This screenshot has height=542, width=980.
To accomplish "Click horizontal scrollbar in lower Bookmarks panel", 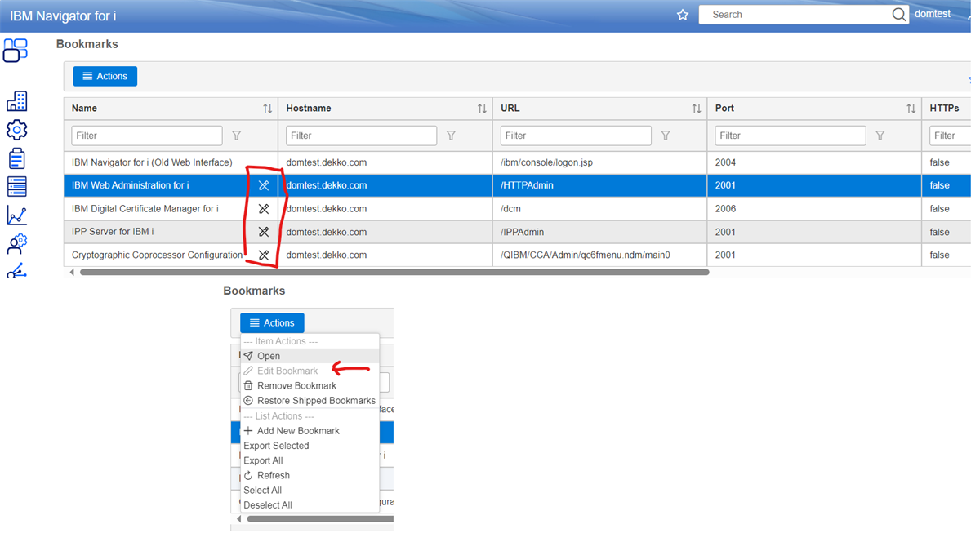I will click(x=320, y=518).
